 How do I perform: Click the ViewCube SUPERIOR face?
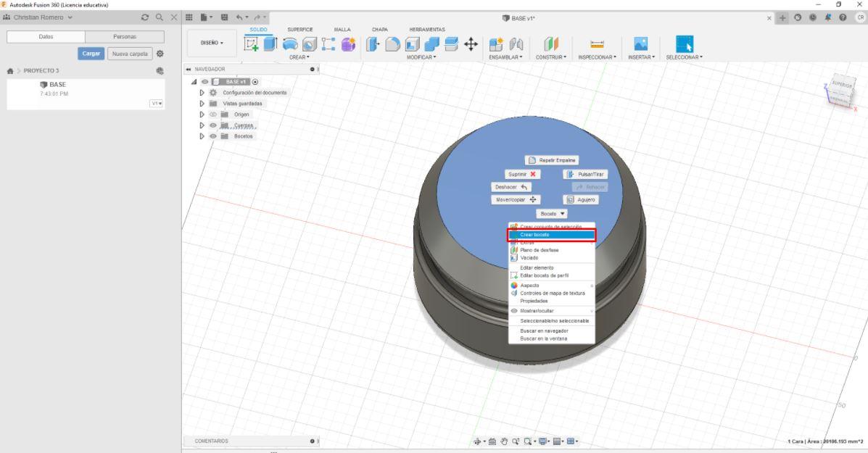842,86
